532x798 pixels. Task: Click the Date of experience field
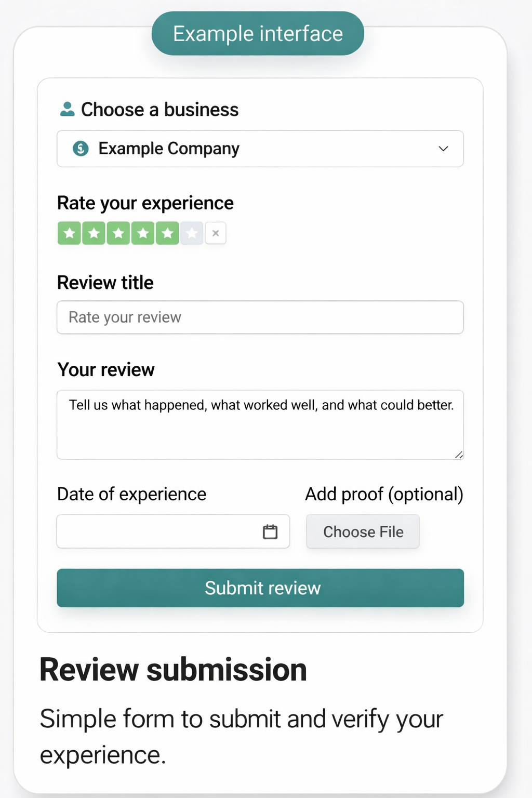point(156,531)
